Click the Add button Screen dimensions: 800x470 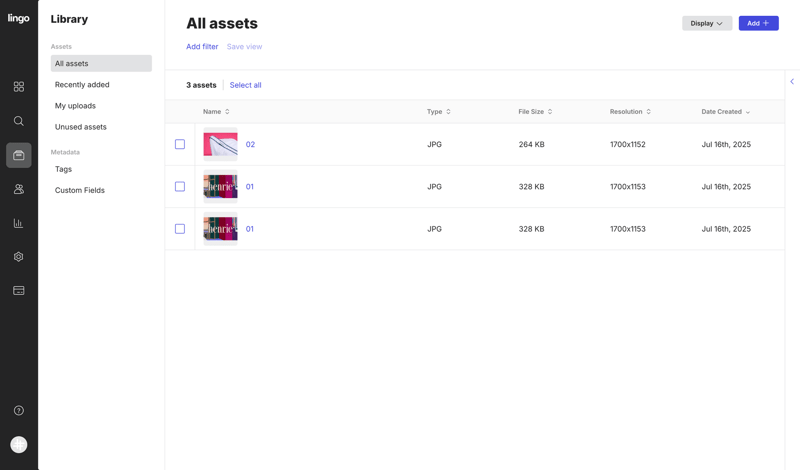[x=758, y=23]
